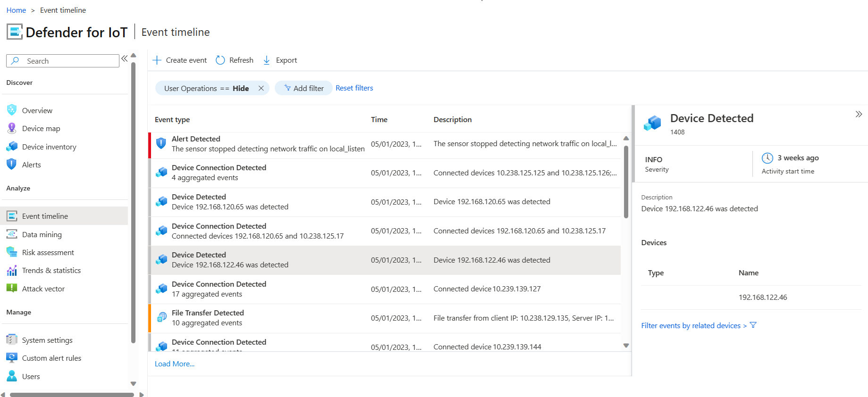Click device name 192.168.122.46 in Devices table
This screenshot has width=868, height=397.
click(763, 298)
